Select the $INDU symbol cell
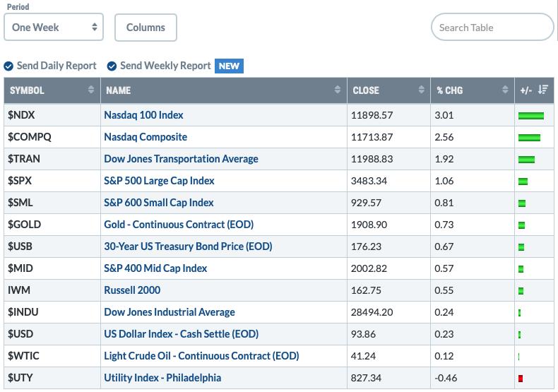Viewport: 558px width, 392px height. tap(52, 312)
